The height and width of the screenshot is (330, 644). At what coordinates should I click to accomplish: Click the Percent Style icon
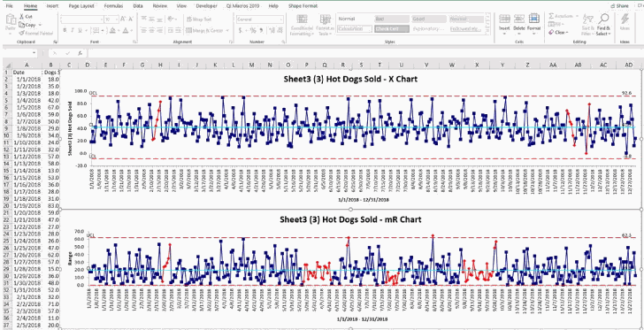pos(252,30)
